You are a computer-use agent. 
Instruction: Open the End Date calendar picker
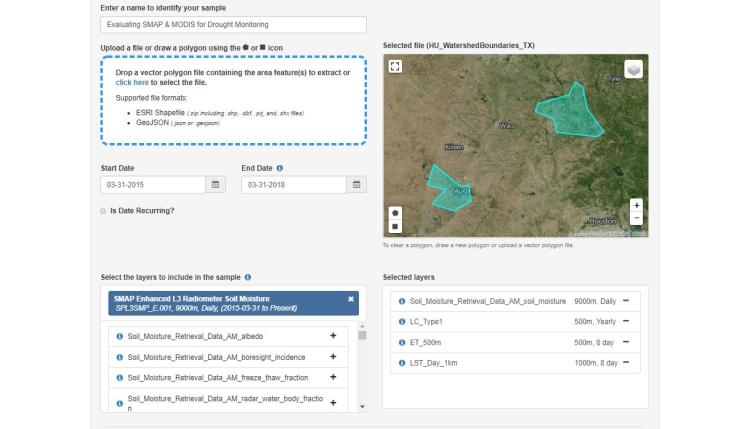click(356, 185)
